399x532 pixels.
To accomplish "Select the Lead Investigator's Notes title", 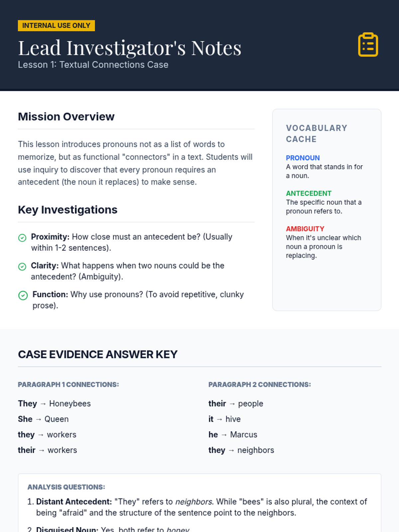I will tap(130, 48).
